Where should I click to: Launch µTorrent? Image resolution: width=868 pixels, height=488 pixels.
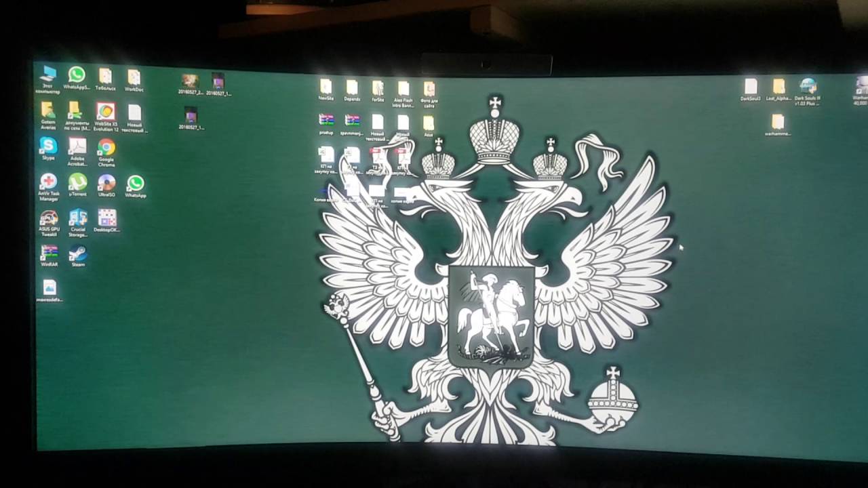pyautogui.click(x=77, y=185)
